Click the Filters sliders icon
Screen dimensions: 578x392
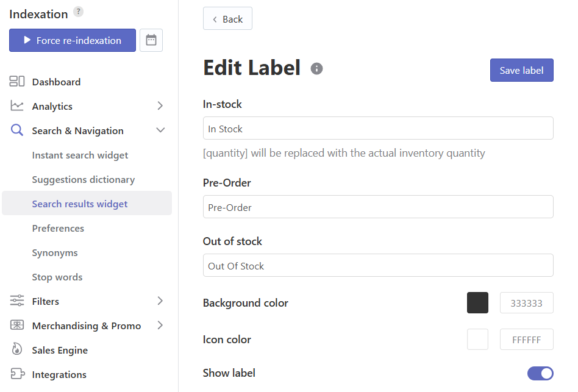(17, 301)
